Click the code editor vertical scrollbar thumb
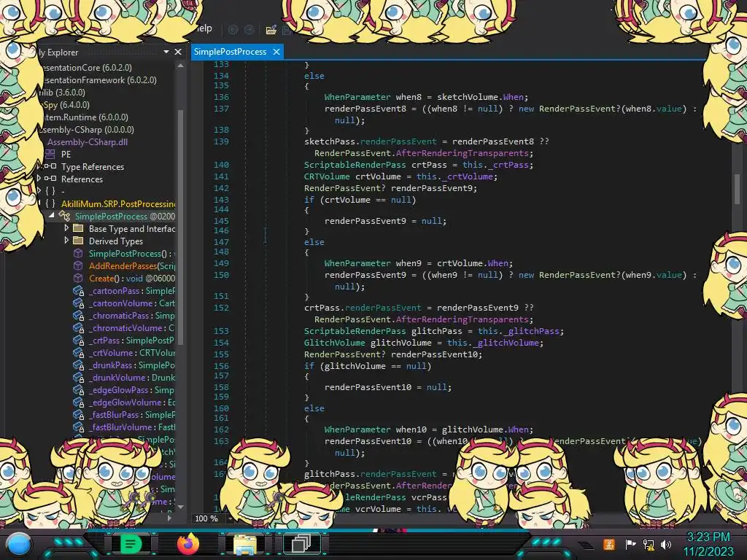The image size is (747, 560). [x=737, y=189]
